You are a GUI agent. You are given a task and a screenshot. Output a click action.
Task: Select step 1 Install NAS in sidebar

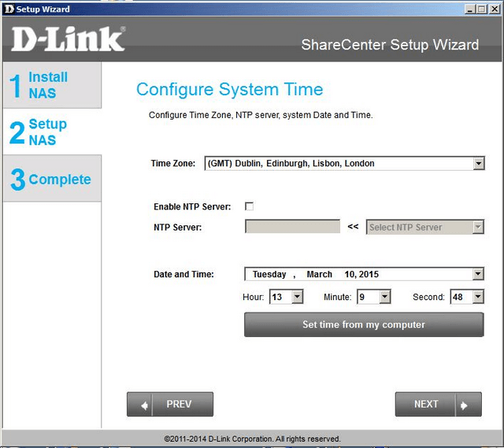pyautogui.click(x=52, y=85)
